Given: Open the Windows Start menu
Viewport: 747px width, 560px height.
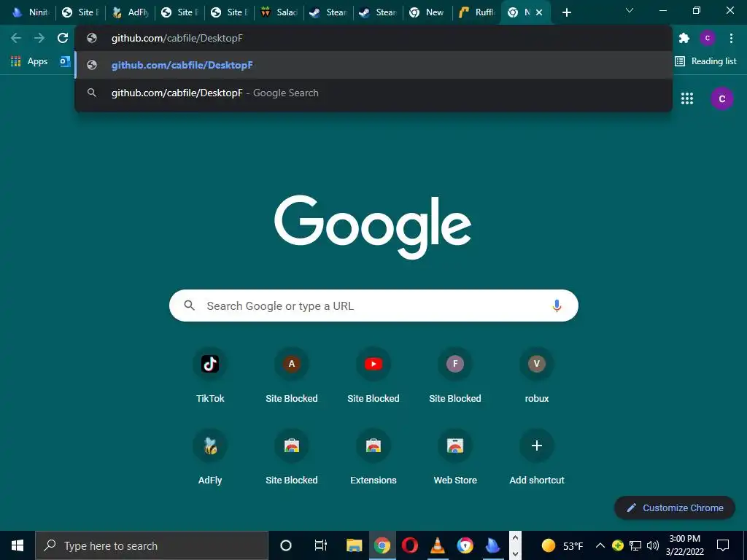Looking at the screenshot, I should [18, 545].
